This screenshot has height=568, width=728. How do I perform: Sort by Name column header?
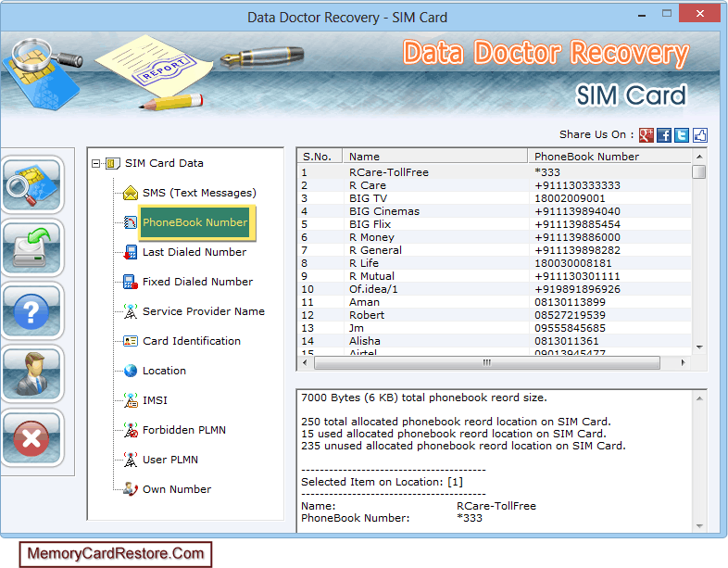(435, 157)
